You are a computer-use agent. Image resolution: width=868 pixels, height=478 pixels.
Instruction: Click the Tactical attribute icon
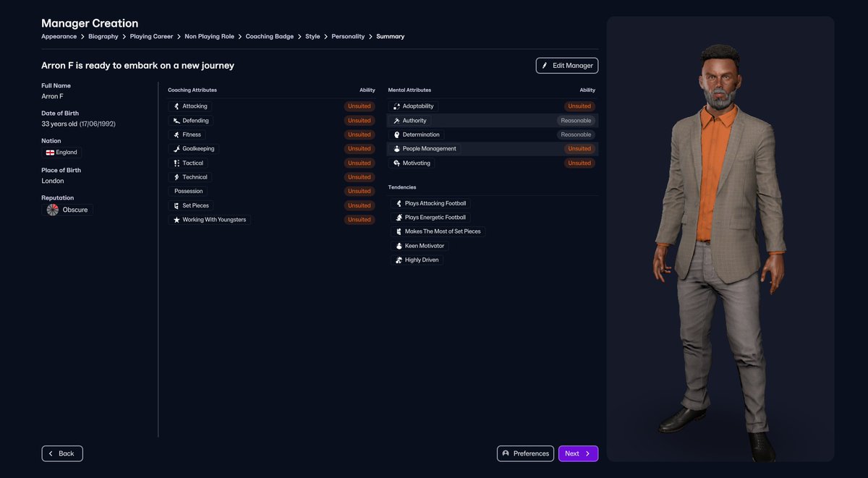click(176, 163)
